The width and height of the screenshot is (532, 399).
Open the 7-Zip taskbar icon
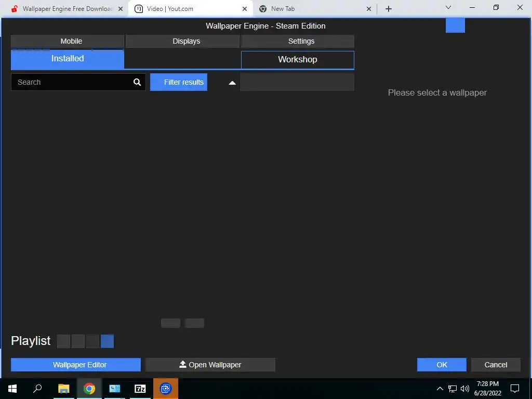point(140,389)
